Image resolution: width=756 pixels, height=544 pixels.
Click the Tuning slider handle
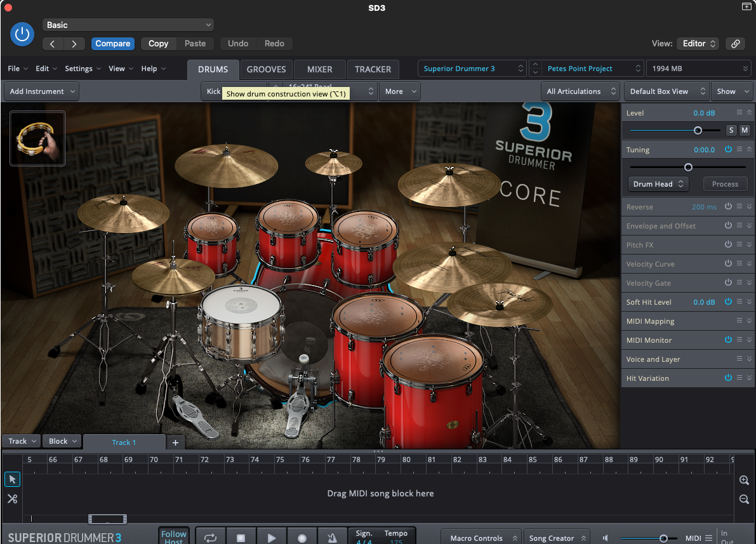pyautogui.click(x=688, y=167)
